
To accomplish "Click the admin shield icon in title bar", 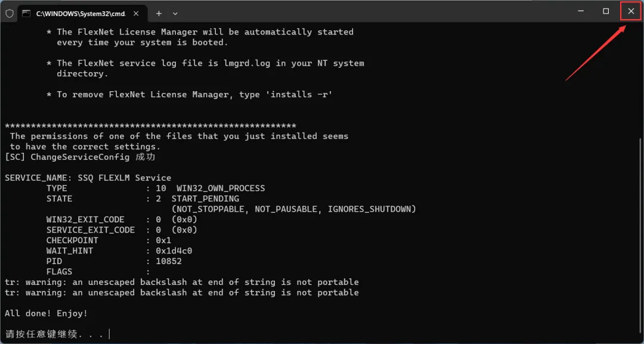I will click(x=10, y=13).
